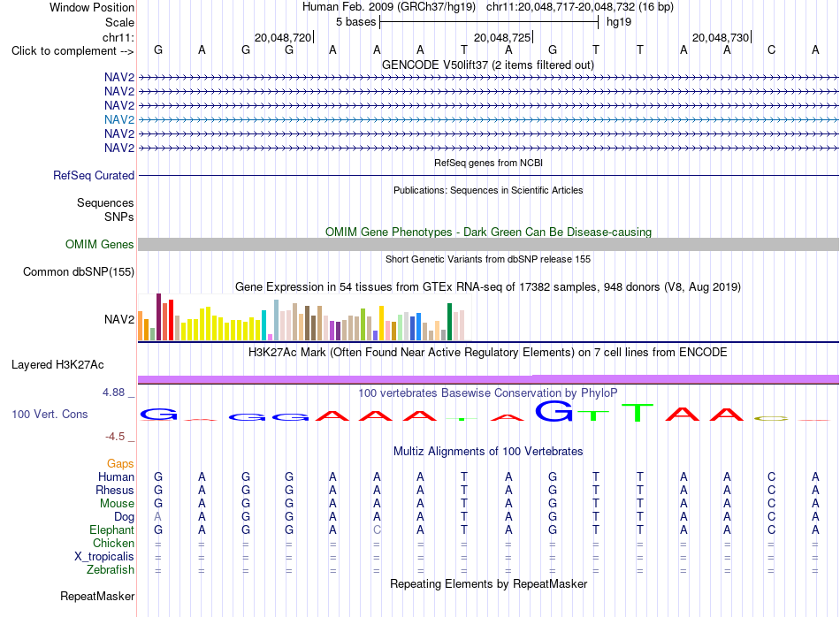The image size is (840, 617).
Task: Select the Human alignment row label
Action: click(x=116, y=476)
